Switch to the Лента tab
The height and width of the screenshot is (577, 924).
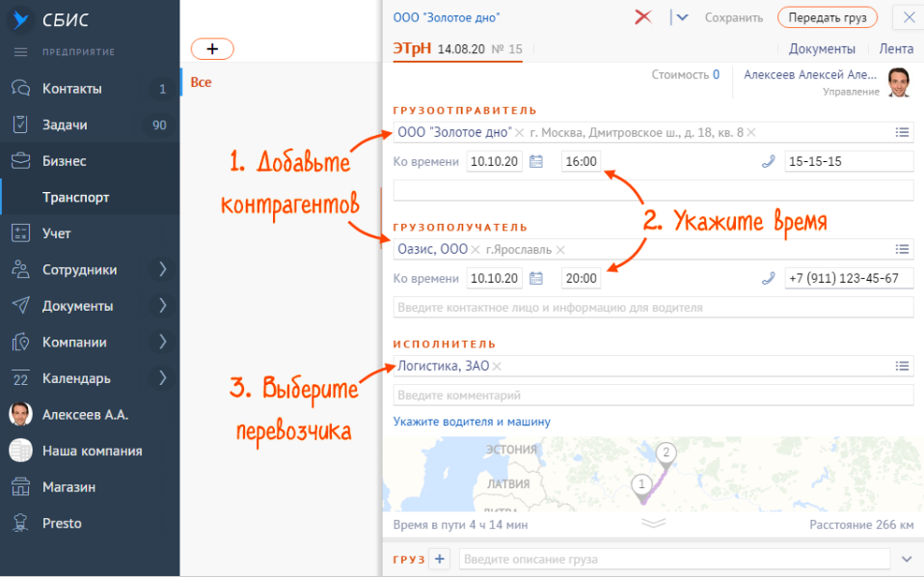point(896,49)
